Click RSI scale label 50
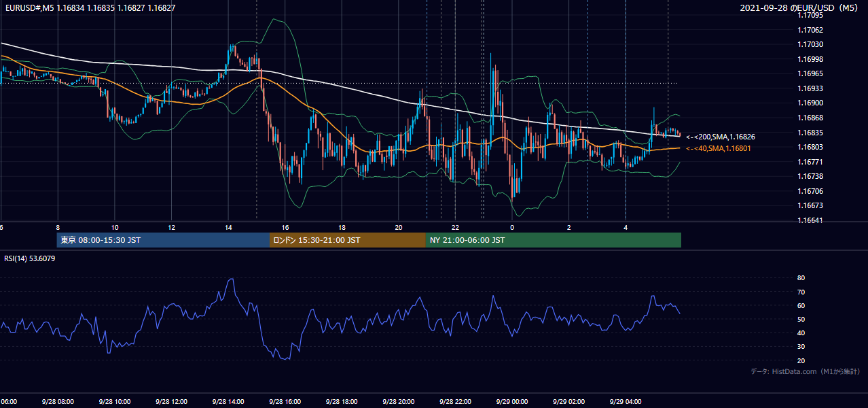 tap(801, 319)
